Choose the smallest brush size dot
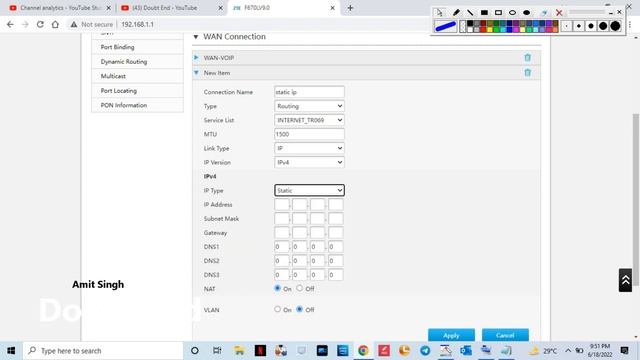640x360 pixels. 567,26
